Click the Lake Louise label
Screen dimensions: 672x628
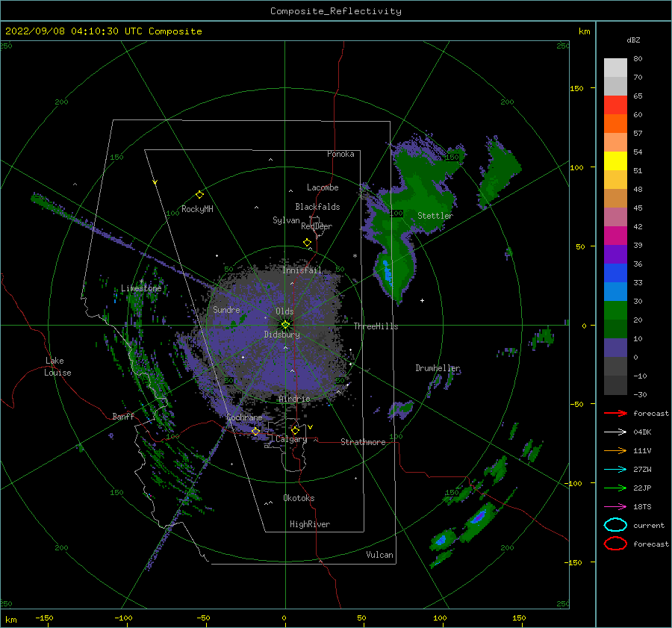point(57,367)
